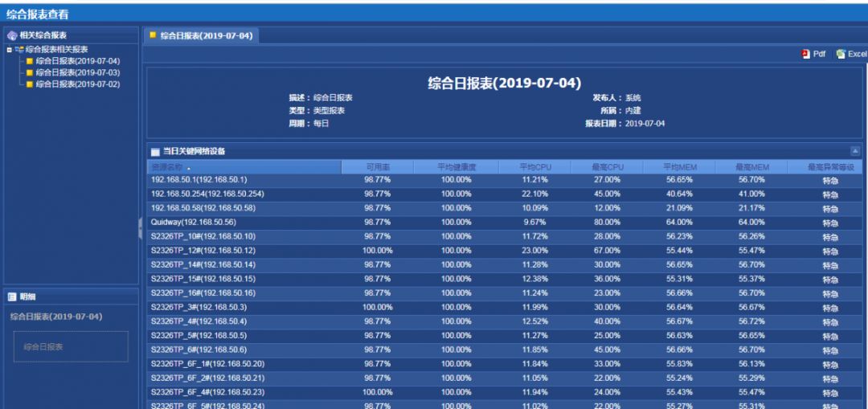868x409 pixels.
Task: Switch to the 综合日报表(2019-07-04) tab
Action: 206,36
